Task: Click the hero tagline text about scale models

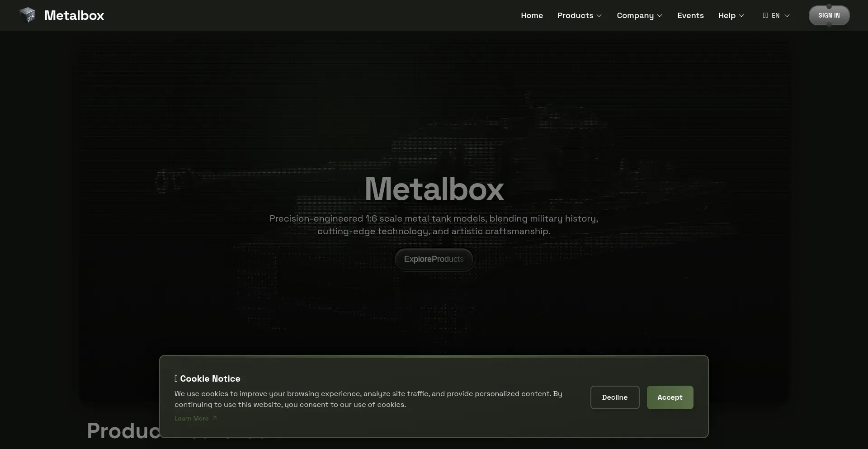Action: pyautogui.click(x=434, y=225)
